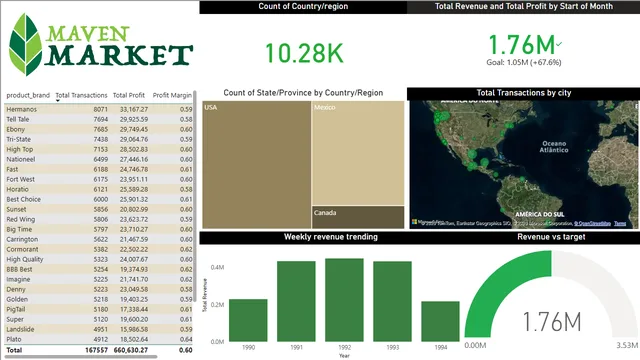640x360 pixels.
Task: Click the 1990 revenue bar
Action: 248,320
